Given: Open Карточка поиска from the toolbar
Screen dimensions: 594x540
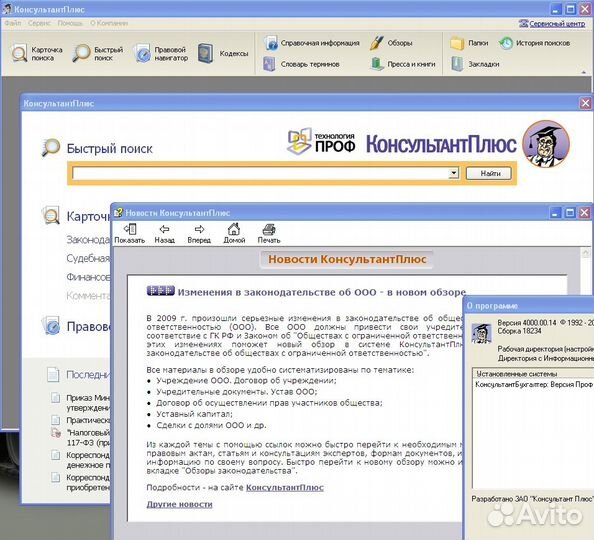Looking at the screenshot, I should 37,53.
